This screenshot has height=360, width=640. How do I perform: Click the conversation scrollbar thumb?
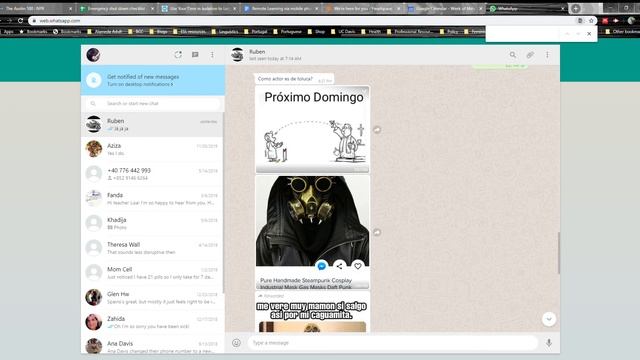click(x=558, y=253)
